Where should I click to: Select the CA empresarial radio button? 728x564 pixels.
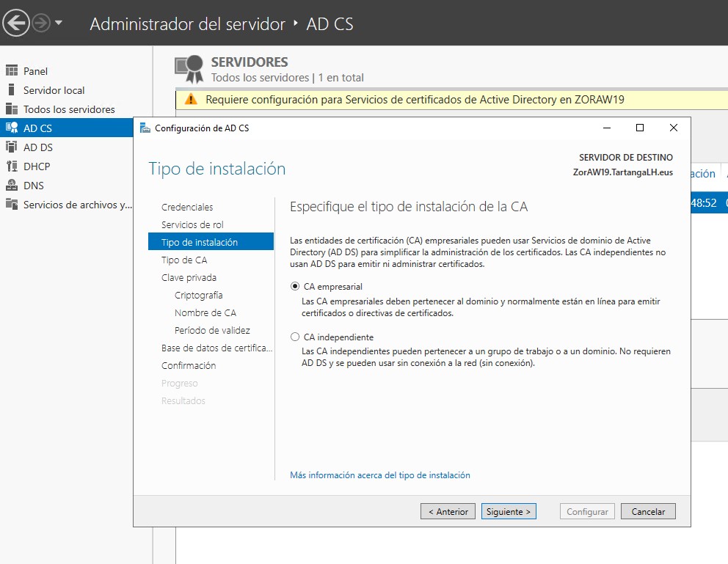point(295,286)
